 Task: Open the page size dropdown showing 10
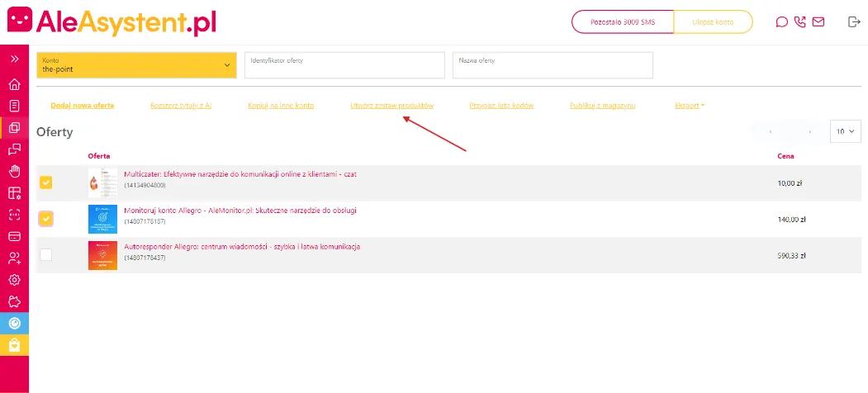[x=845, y=131]
